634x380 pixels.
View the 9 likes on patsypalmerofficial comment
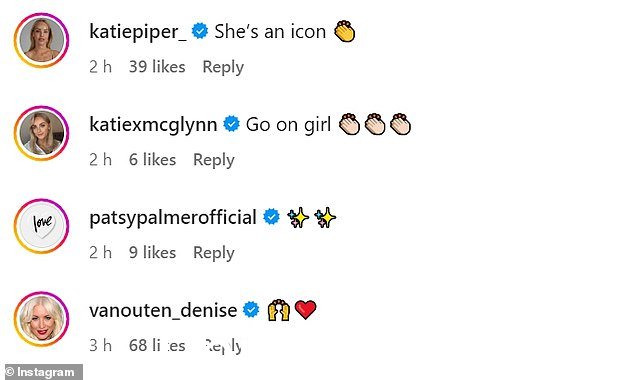point(152,253)
